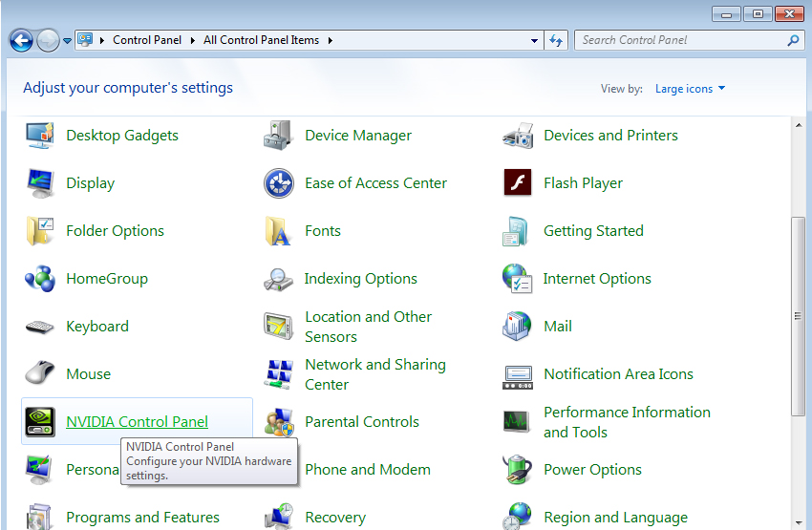Click the address bar refresh button

pyautogui.click(x=556, y=40)
